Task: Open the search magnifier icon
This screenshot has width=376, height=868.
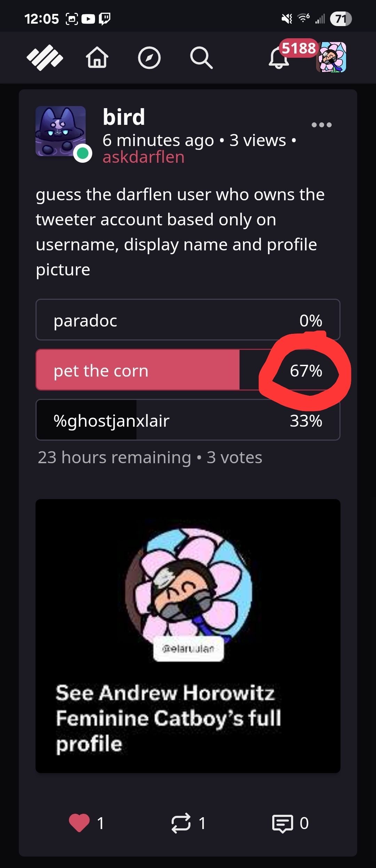Action: coord(201,58)
